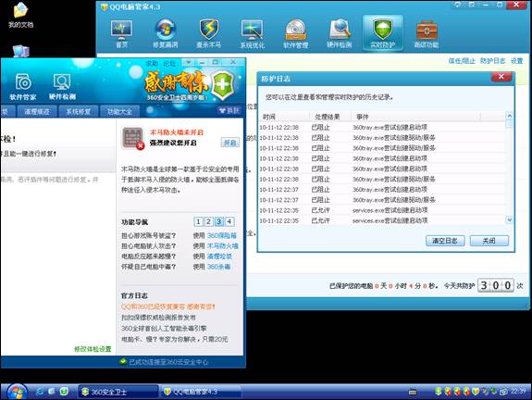Click the 设置 link in QQ电脑管家
This screenshot has width=532, height=400.
pos(516,61)
